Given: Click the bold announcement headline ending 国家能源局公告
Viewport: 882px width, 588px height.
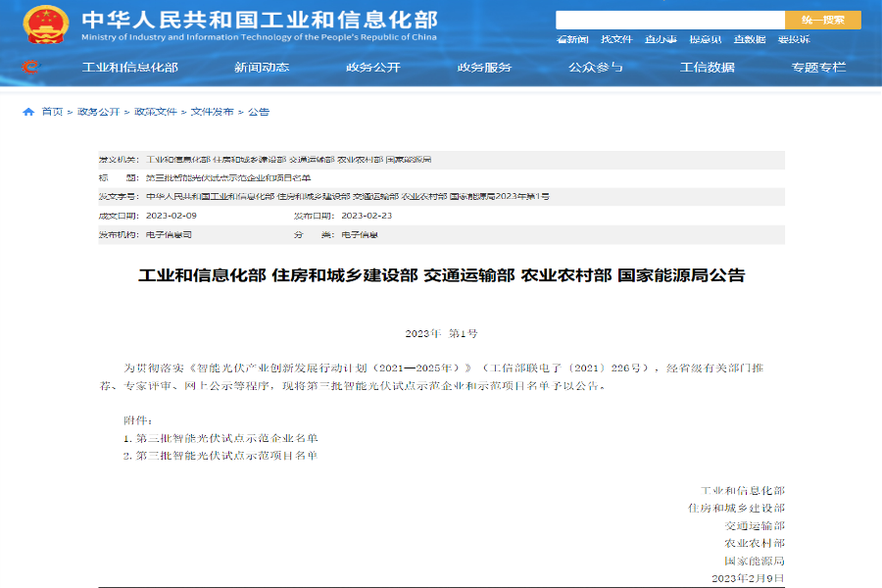Looking at the screenshot, I should 442,275.
